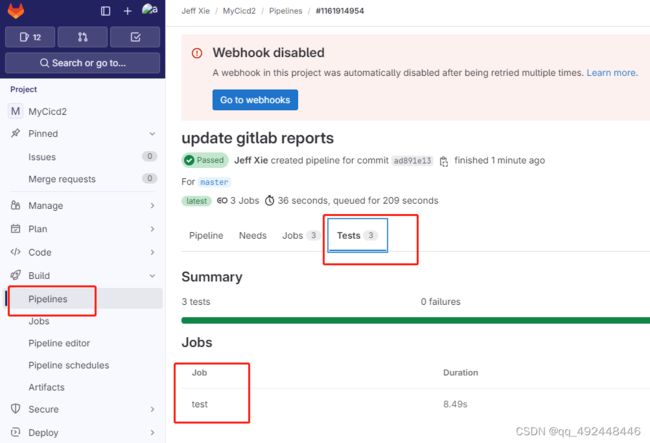650x443 pixels.
Task: Click the green test summary progress bar
Action: pos(415,320)
